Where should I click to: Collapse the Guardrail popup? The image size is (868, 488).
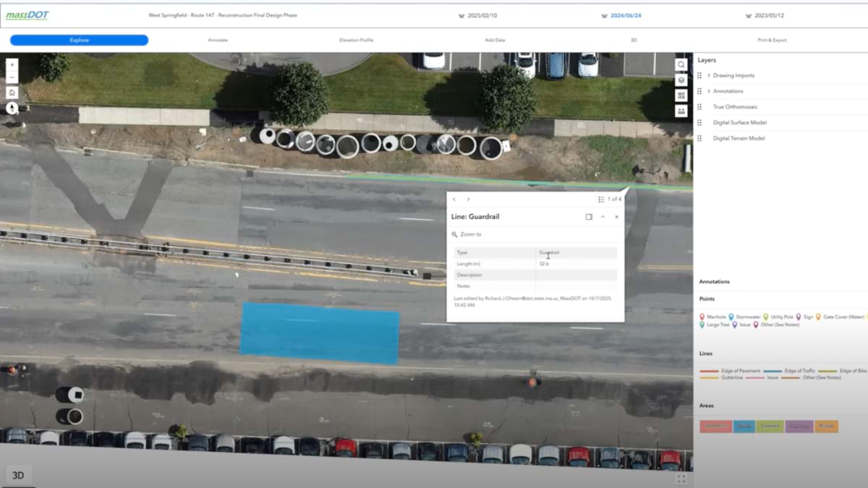click(603, 217)
